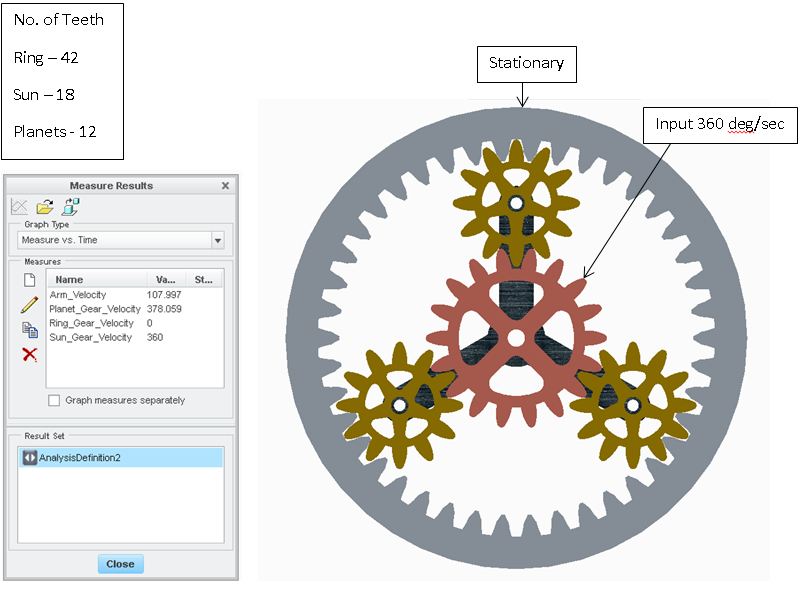Click the St... status column header
802x591 pixels.
[x=204, y=280]
